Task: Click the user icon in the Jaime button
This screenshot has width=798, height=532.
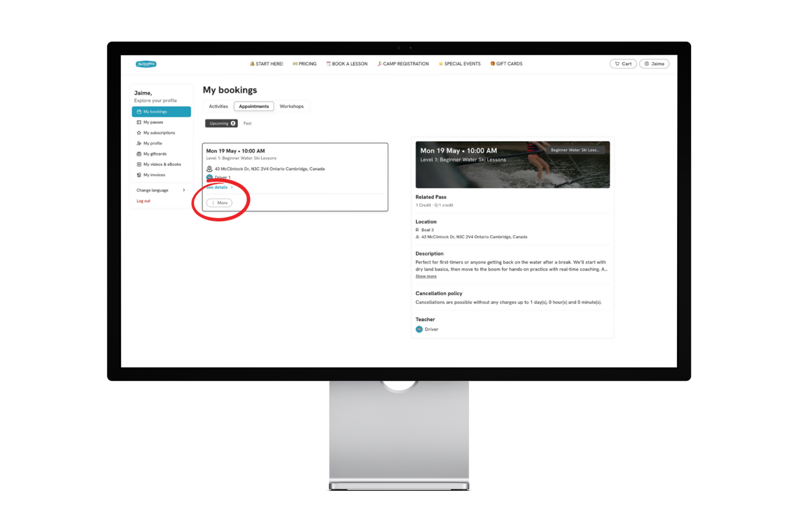Action: point(647,64)
